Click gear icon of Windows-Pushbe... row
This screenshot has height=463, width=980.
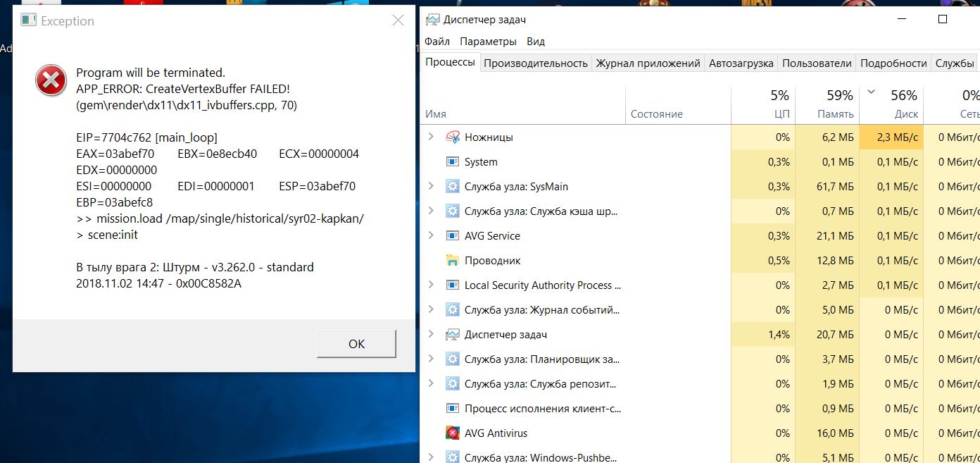click(453, 457)
